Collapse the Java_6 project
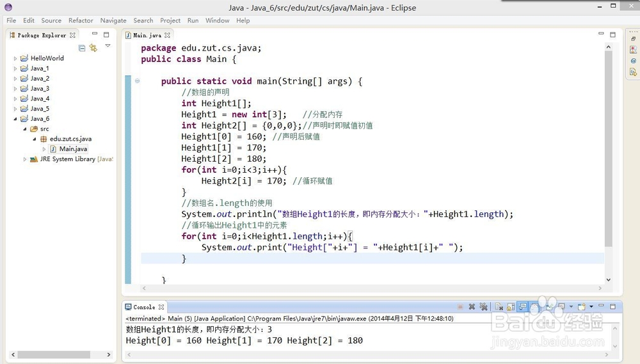 (15, 119)
